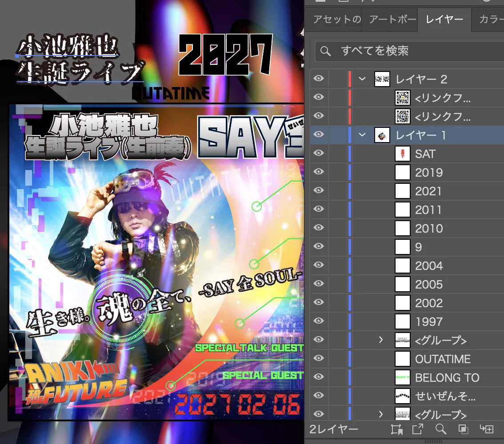Switch to the アセットの tab
Viewport: 504px width, 444px height.
coord(337,20)
